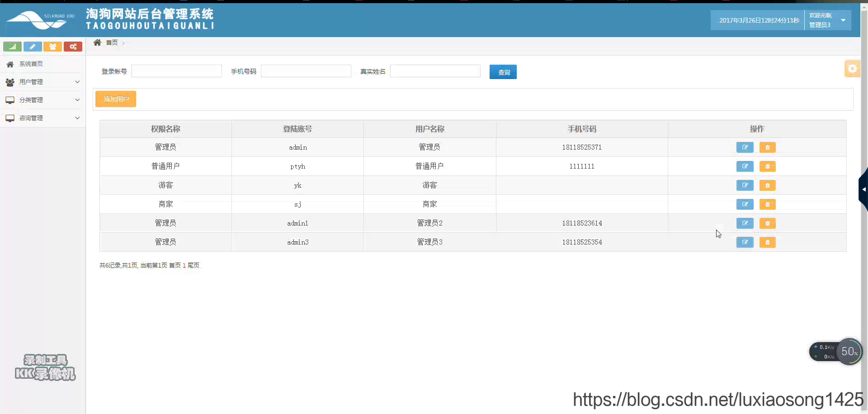Image resolution: width=868 pixels, height=414 pixels.
Task: Open the 分类管理 sidebar menu
Action: [x=42, y=100]
